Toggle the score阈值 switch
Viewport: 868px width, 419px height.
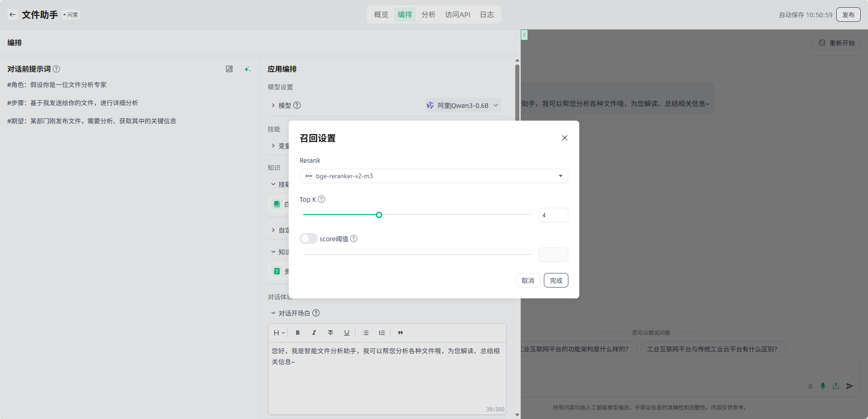(309, 239)
